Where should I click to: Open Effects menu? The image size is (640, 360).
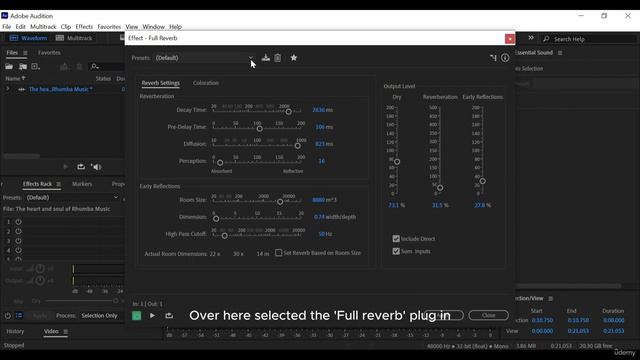coord(84,27)
